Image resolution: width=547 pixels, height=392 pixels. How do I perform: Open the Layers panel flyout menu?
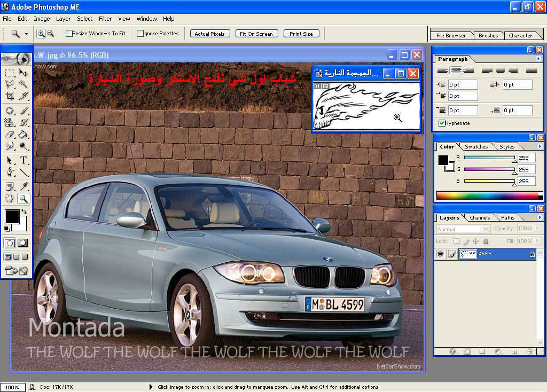(540, 217)
